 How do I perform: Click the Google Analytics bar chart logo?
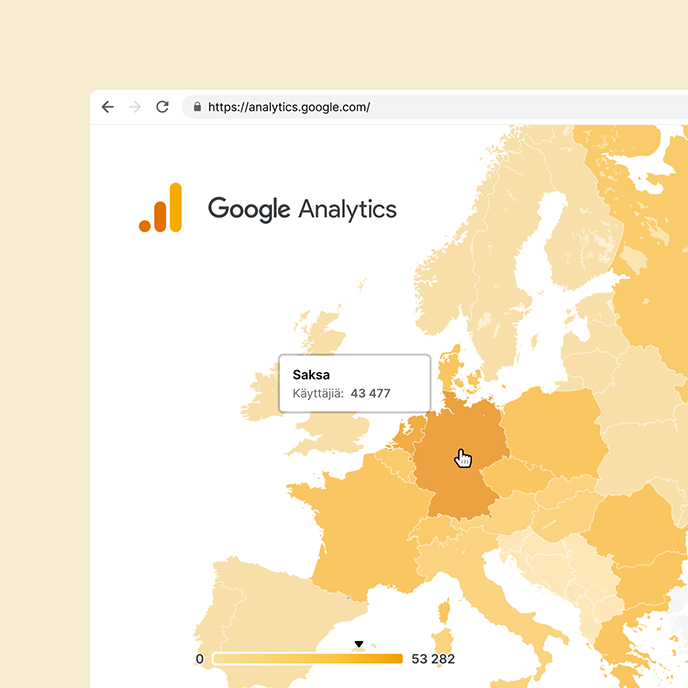point(161,208)
